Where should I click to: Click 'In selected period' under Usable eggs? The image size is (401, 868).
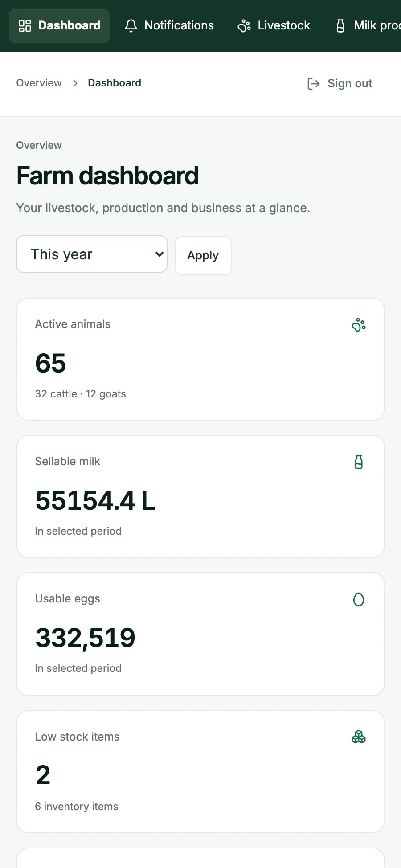[x=78, y=668]
